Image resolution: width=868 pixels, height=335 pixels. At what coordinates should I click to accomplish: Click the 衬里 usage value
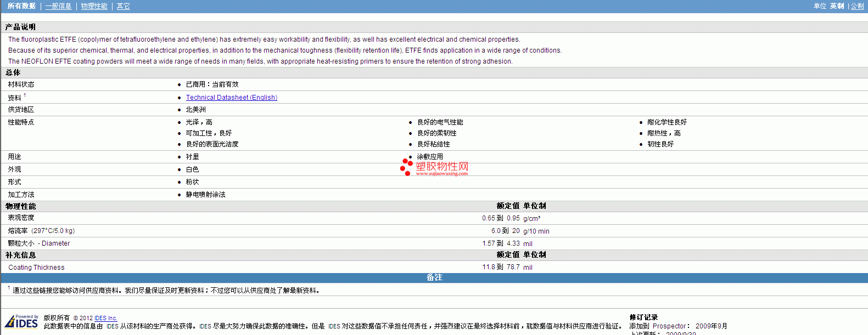click(192, 157)
